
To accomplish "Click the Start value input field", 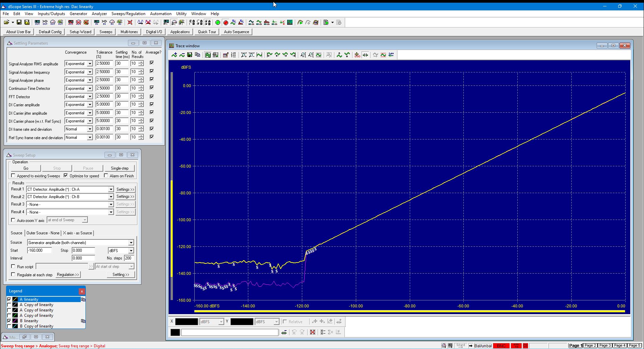I will coord(40,250).
